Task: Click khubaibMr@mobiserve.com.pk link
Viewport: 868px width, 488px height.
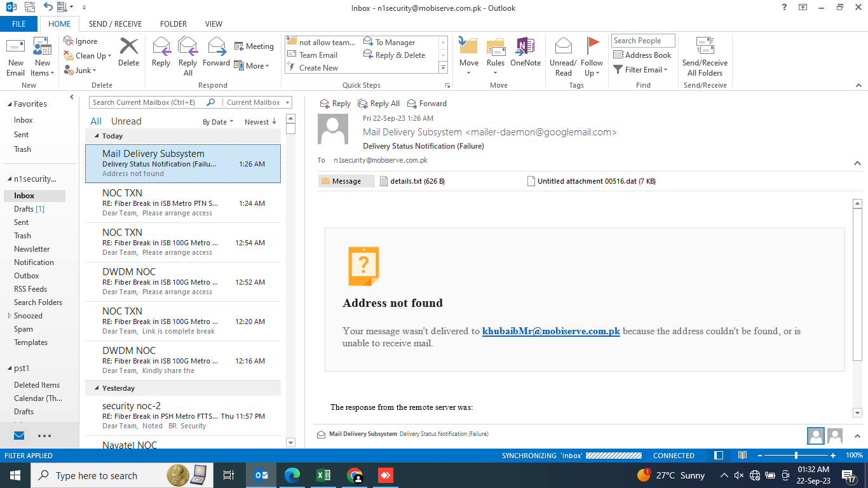Action: click(x=551, y=331)
